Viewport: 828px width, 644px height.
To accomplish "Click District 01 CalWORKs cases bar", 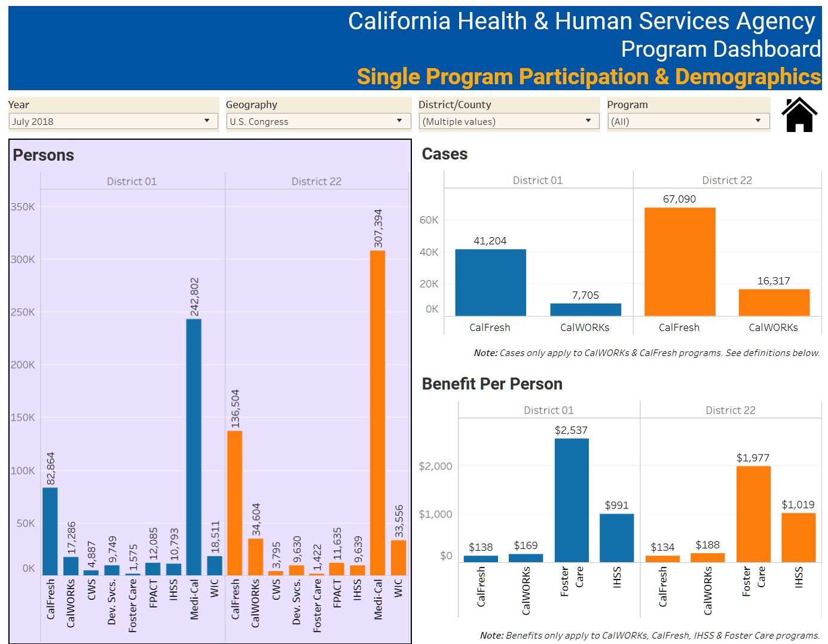I will (x=585, y=309).
